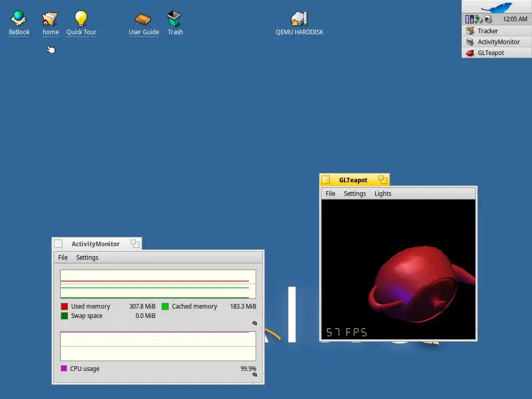532x399 pixels.
Task: Click the 12:05 AM clock in Deskbar
Action: [515, 19]
